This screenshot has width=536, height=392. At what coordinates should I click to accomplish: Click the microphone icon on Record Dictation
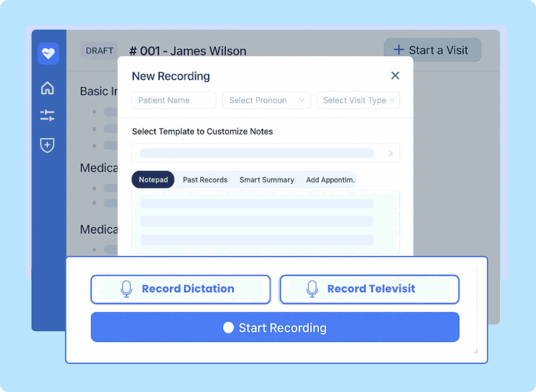[x=126, y=289]
